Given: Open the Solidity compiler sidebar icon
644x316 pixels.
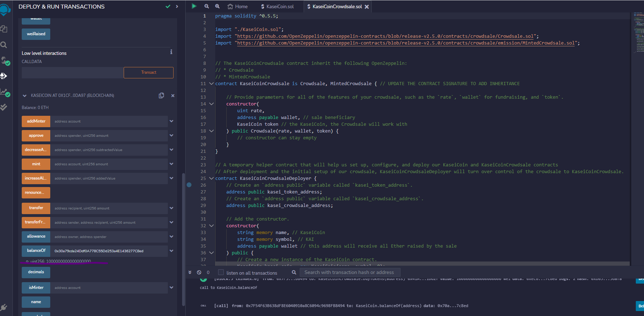Looking at the screenshot, I should point(5,61).
